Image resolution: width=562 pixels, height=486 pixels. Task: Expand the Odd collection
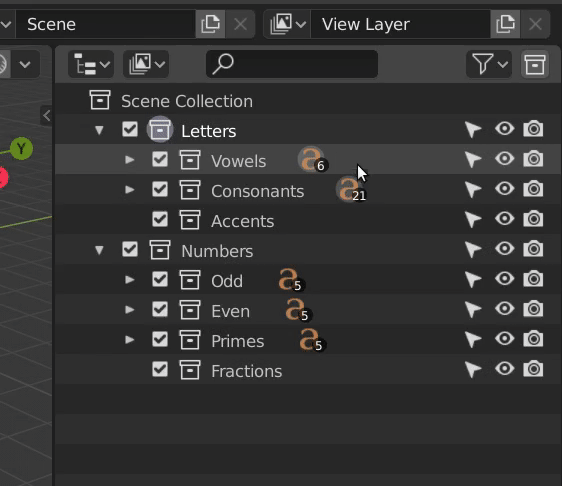click(129, 280)
